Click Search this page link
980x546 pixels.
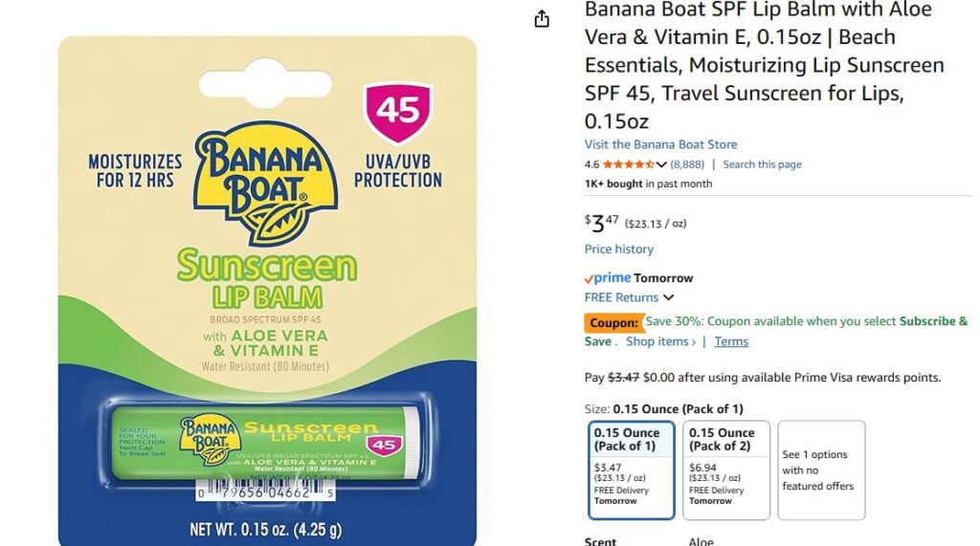pos(762,164)
